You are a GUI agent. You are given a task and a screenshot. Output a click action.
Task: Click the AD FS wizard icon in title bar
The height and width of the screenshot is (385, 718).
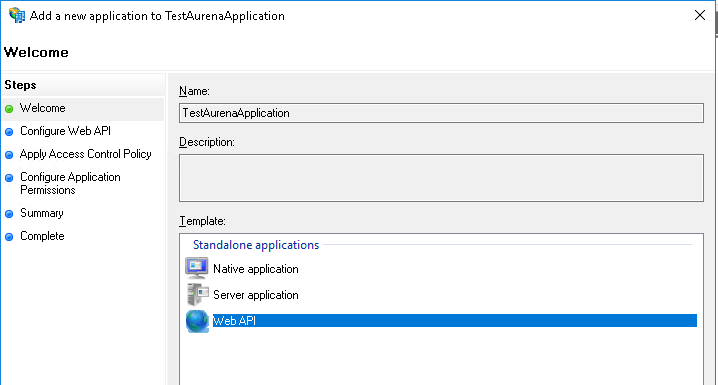[17, 15]
